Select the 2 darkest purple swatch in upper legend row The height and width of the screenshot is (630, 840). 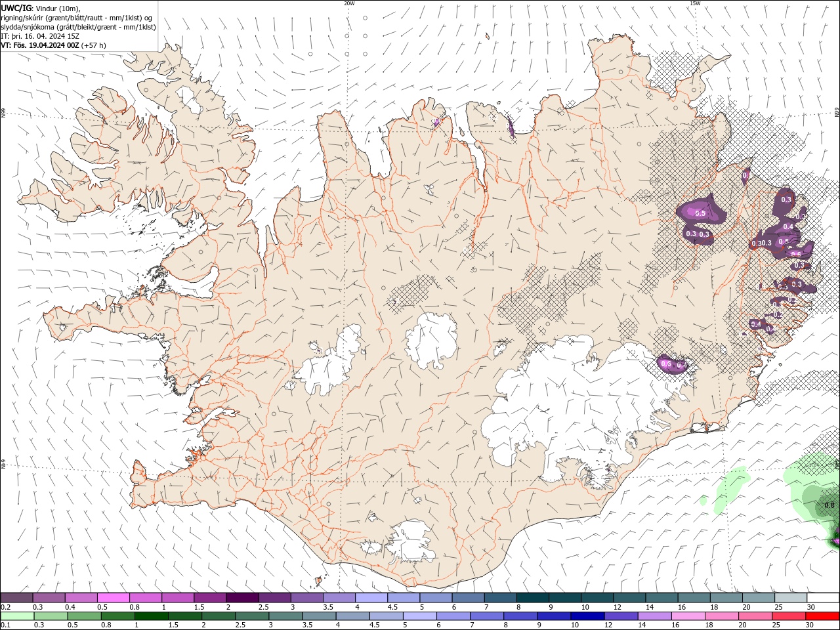point(241,598)
